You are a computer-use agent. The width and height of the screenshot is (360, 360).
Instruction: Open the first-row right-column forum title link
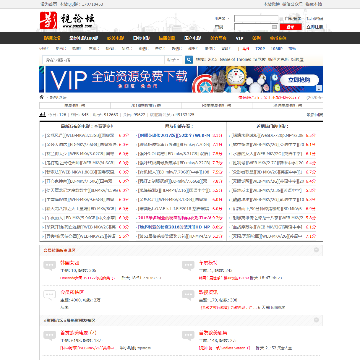(208, 263)
